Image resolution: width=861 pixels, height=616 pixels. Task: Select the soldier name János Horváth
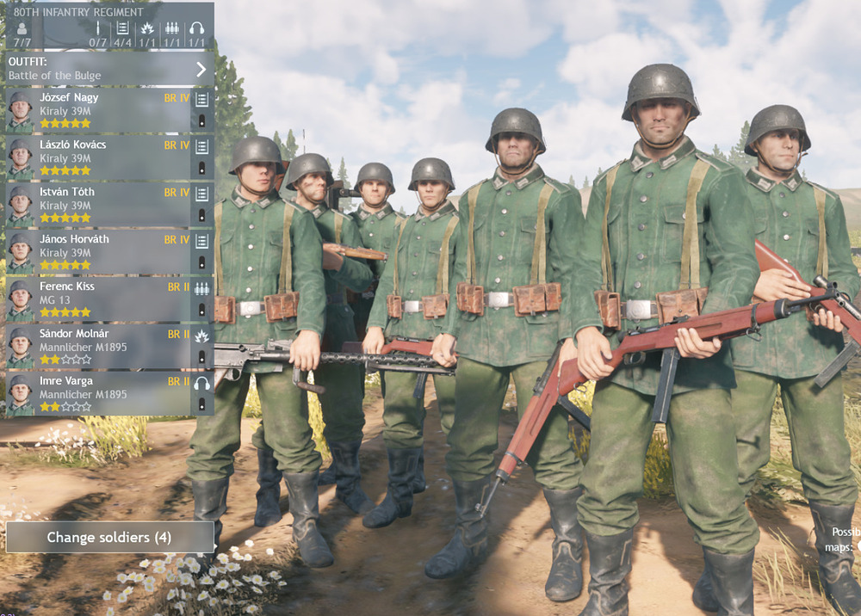[x=73, y=239]
